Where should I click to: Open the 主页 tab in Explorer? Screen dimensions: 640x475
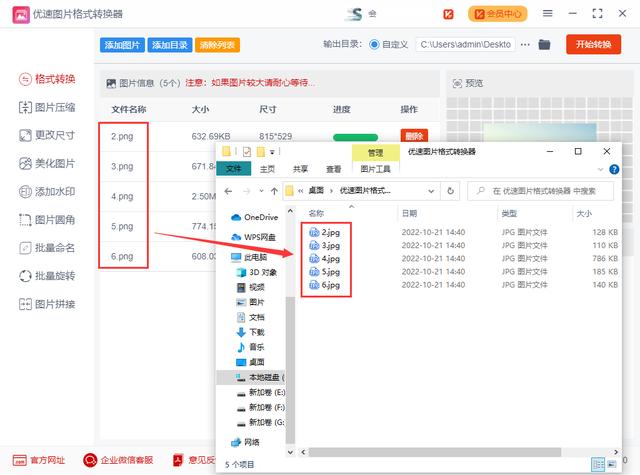click(x=267, y=169)
